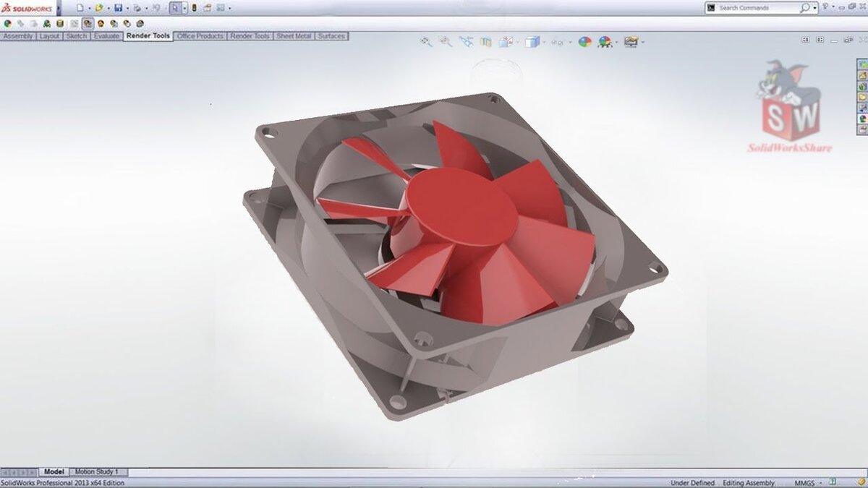Click the Section View icon in the view toolbar

(485, 42)
